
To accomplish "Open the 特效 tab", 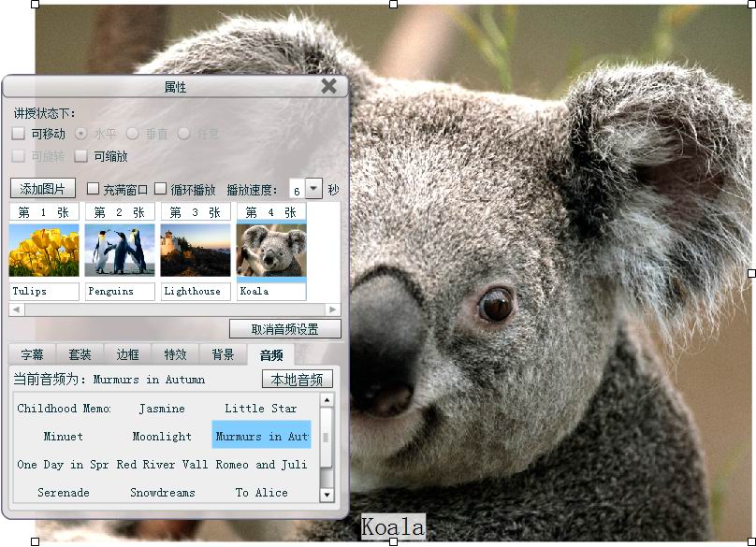I will 175,354.
